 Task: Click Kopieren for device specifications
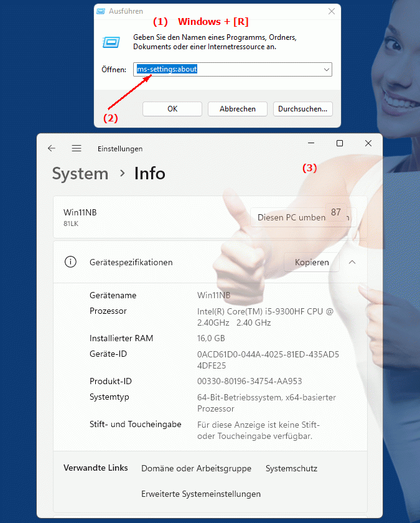tap(312, 263)
